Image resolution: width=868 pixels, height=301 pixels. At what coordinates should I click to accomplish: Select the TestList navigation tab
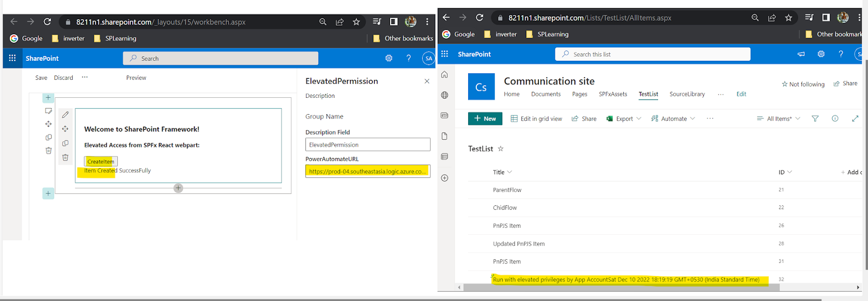tap(648, 94)
